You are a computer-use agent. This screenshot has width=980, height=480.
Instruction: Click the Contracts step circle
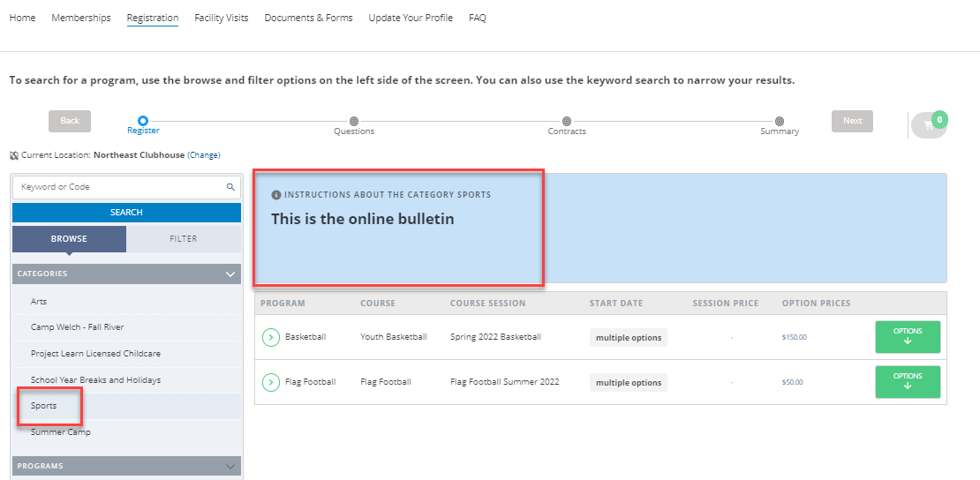(567, 121)
